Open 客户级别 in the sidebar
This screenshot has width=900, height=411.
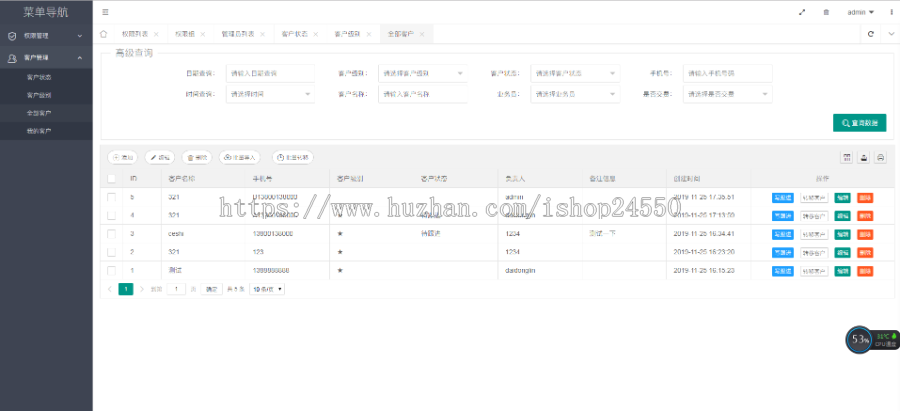click(x=39, y=95)
